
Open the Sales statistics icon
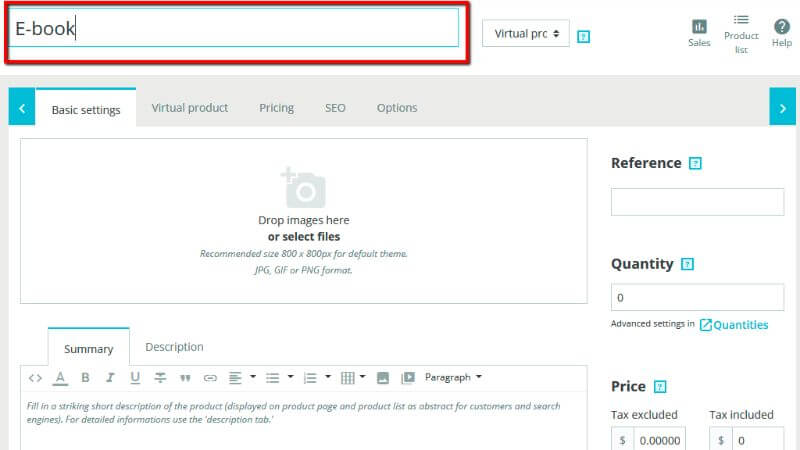(x=699, y=27)
